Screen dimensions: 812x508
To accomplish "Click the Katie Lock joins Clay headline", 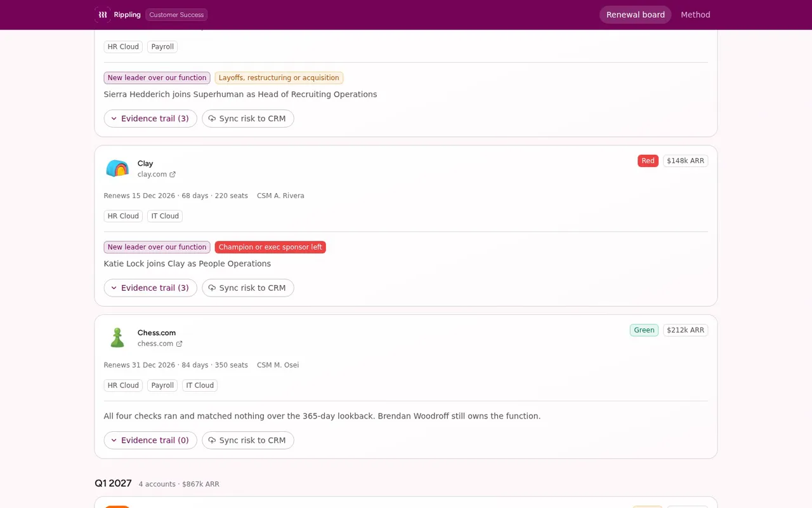I will click(x=187, y=264).
